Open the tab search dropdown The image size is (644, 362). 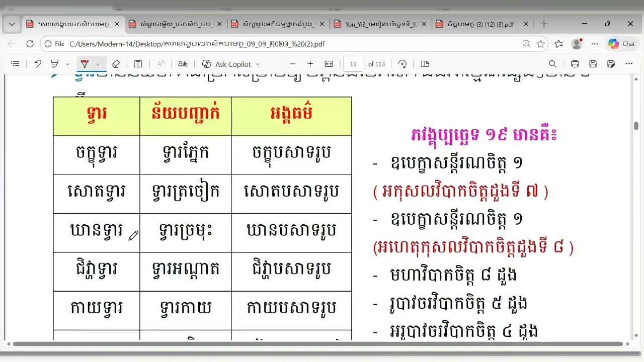12,24
